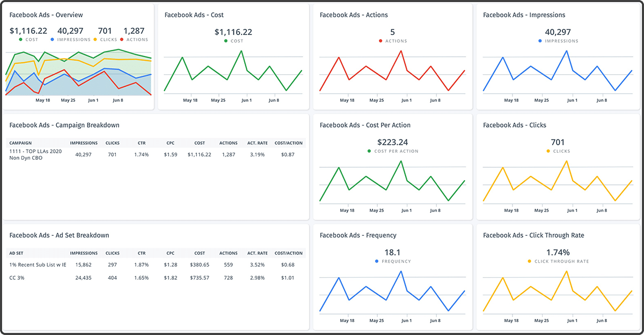
Task: Click 1.74% value in Click Through Rate widget
Action: coord(558,252)
